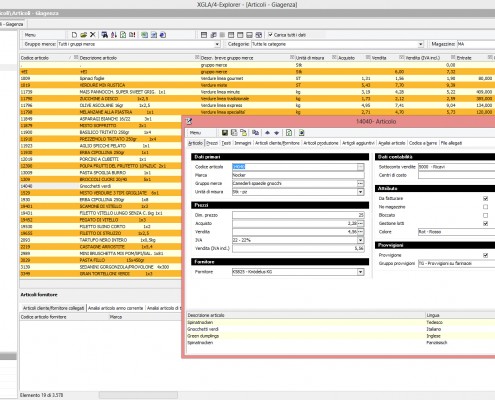This screenshot has width=495, height=400.
Task: Click the Save floppy icon in Articolo window
Action: click(225, 133)
